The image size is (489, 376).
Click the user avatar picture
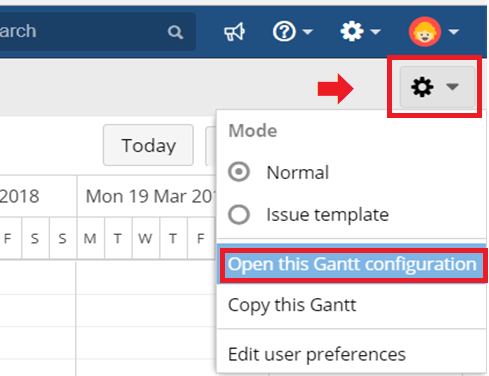[x=425, y=32]
